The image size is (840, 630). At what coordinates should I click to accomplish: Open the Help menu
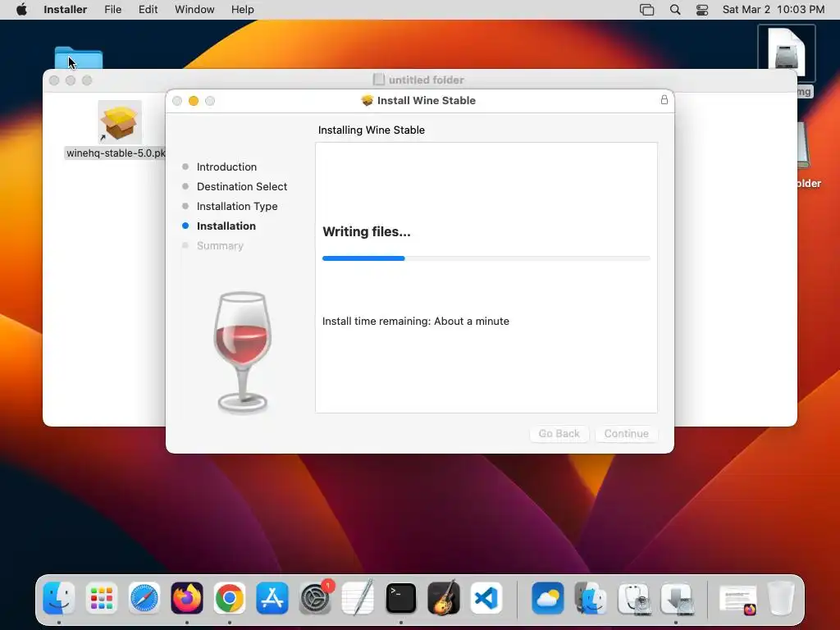point(243,10)
